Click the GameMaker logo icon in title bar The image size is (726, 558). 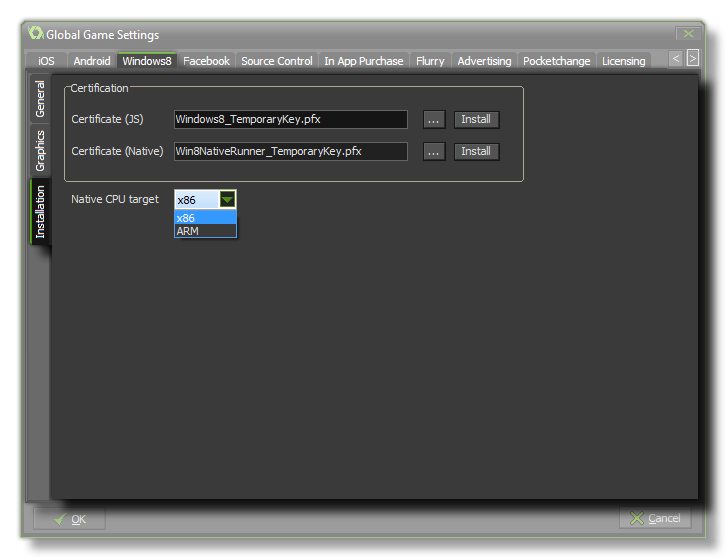[36, 34]
